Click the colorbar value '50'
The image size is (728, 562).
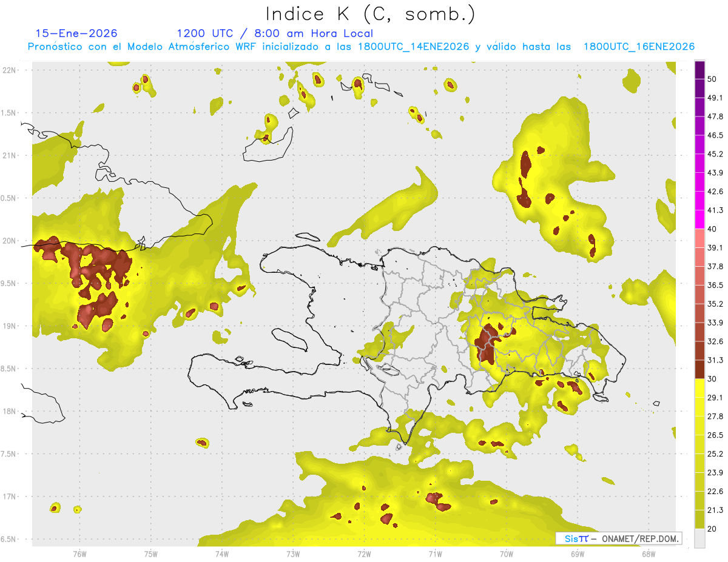(x=712, y=79)
